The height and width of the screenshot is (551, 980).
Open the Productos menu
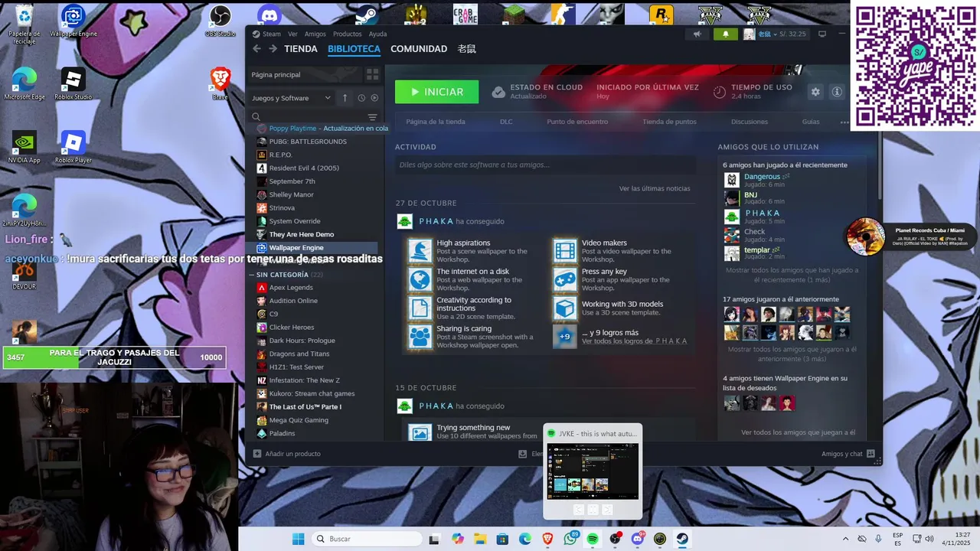(347, 34)
